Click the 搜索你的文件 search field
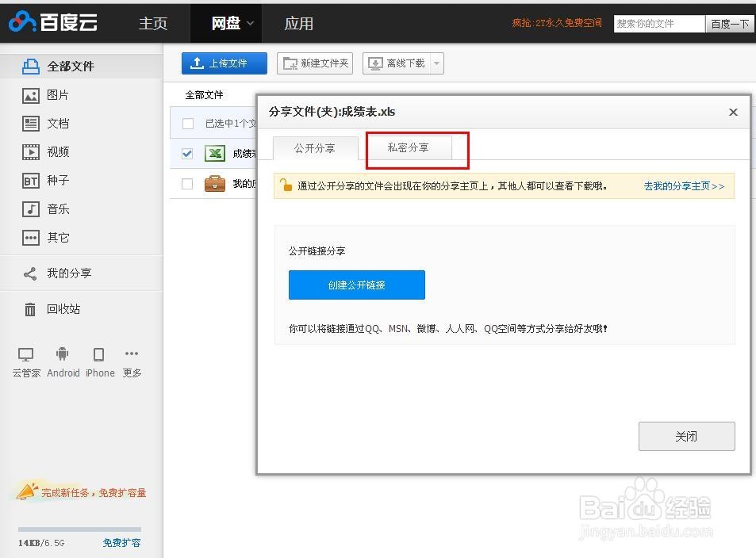This screenshot has height=558, width=756. point(658,24)
